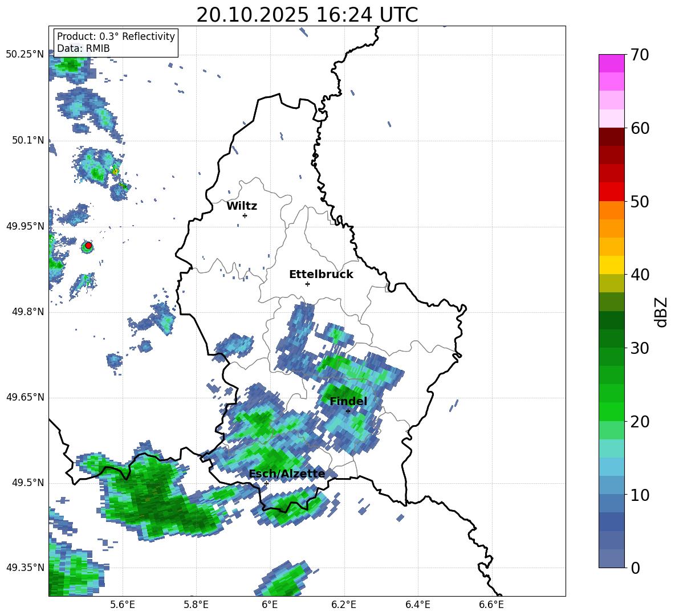Click the 6.6°E longitude tick label
Viewport: 675px width, 616px height.
(491, 605)
